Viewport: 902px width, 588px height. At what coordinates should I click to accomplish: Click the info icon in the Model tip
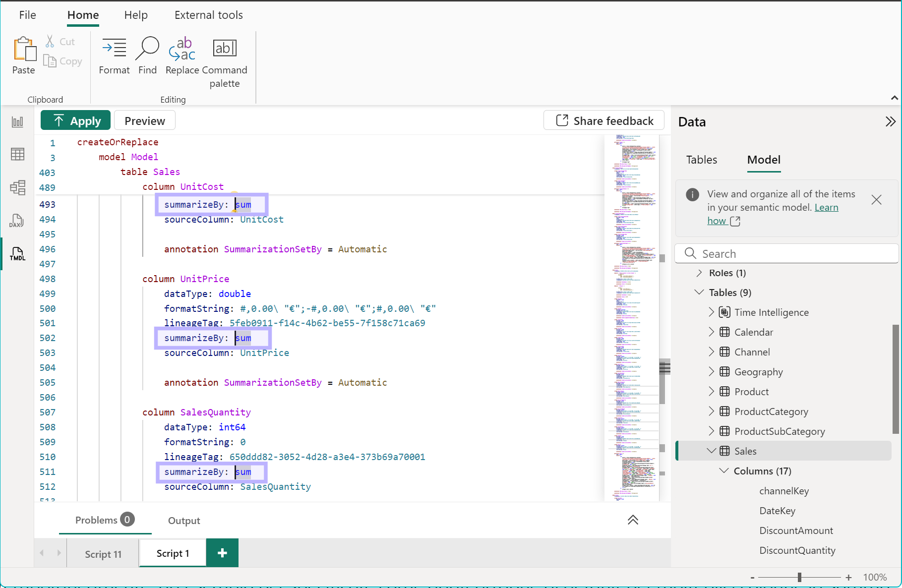(x=692, y=194)
